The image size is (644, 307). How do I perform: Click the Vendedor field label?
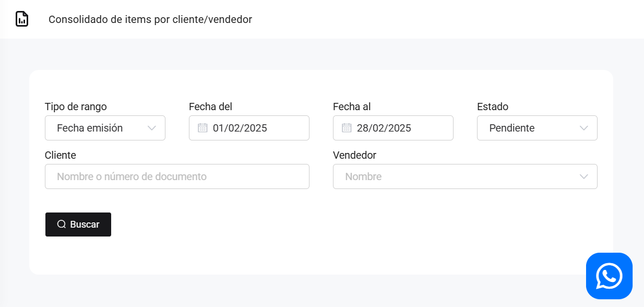[x=354, y=155]
